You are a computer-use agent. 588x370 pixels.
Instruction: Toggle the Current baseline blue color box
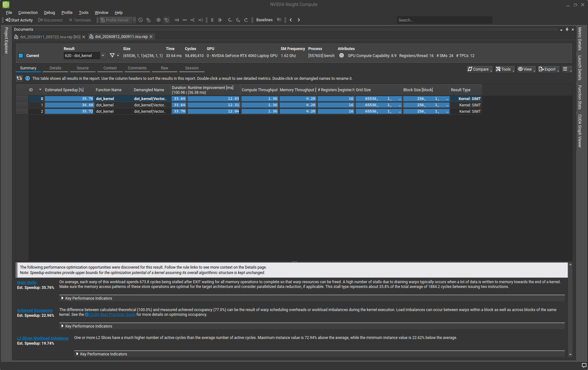(x=21, y=56)
